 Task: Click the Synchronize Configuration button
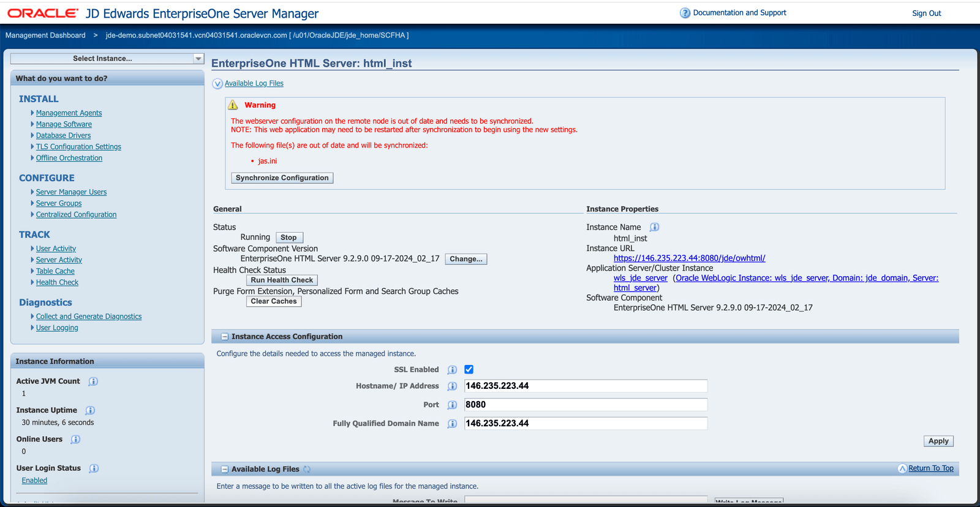coord(282,178)
